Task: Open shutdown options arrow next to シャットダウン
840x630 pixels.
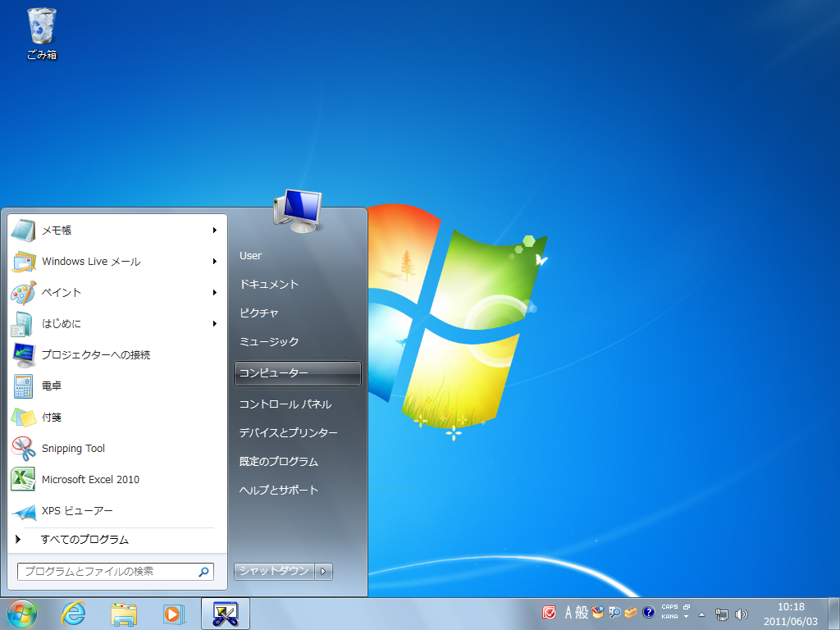Action: (x=323, y=571)
